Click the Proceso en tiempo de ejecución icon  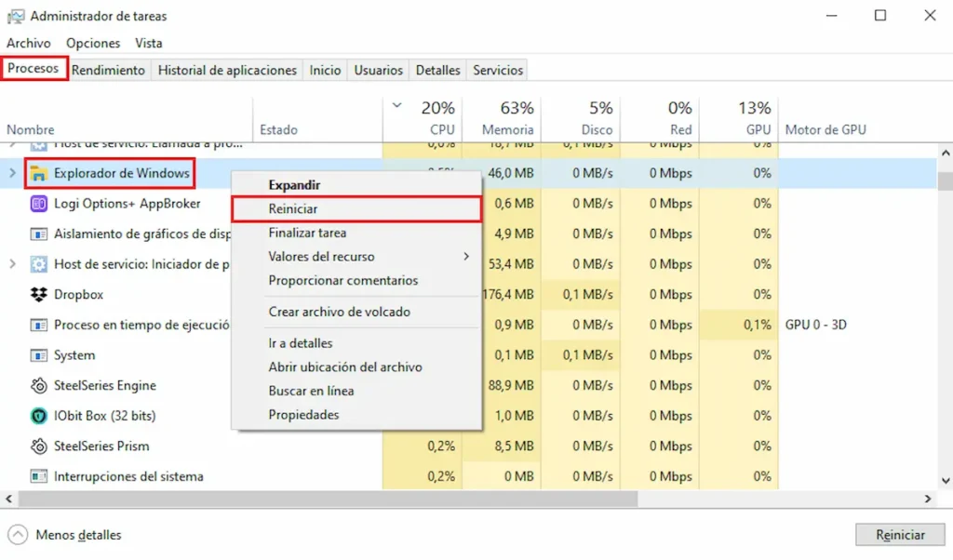point(39,325)
